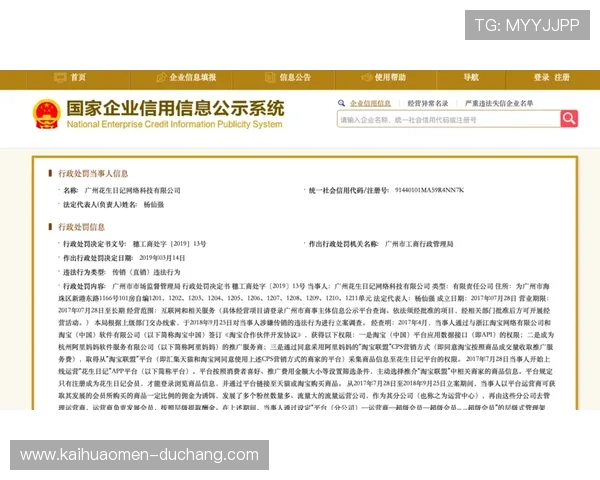
Task: Click the small blue magnifier icon beside 企业信用信息
Action: [341, 103]
